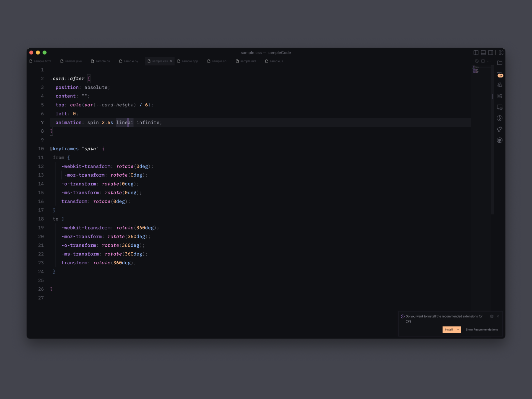Click '-ms-transform' on line 15

(x=80, y=193)
